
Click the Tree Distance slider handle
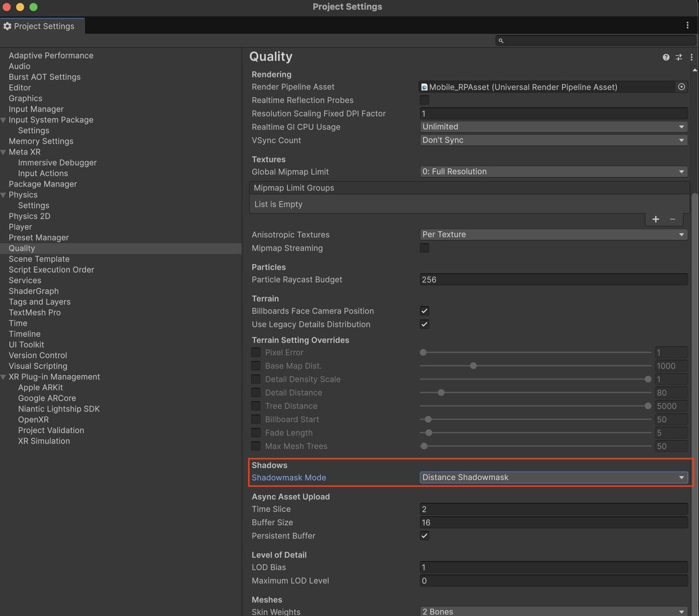[648, 406]
